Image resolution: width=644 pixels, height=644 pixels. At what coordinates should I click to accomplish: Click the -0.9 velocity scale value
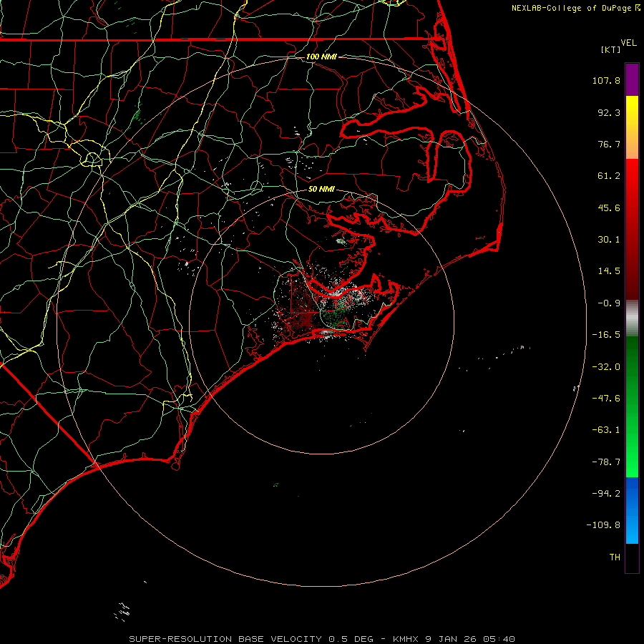609,303
